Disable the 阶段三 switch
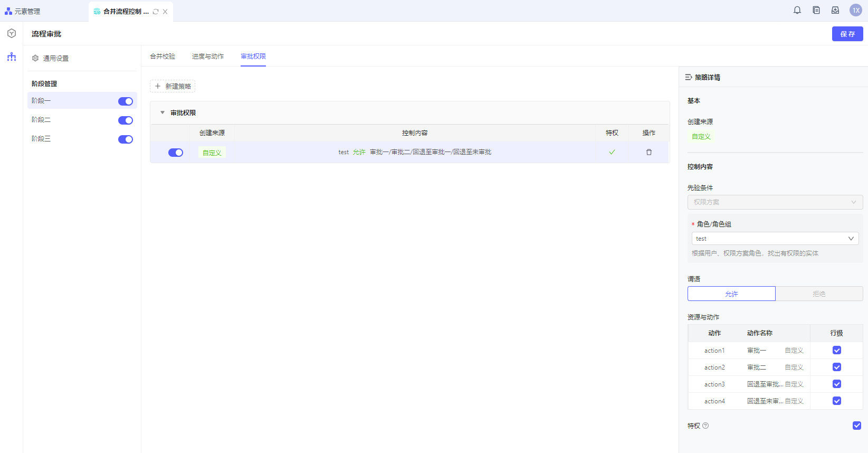 pos(126,139)
